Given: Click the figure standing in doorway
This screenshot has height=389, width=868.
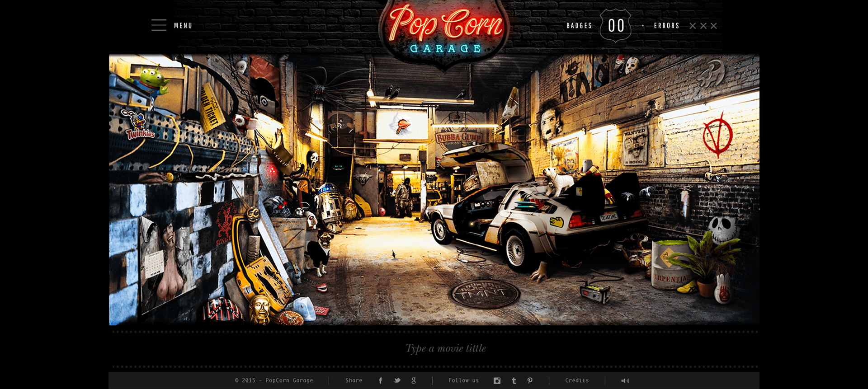Looking at the screenshot, I should click(x=403, y=197).
